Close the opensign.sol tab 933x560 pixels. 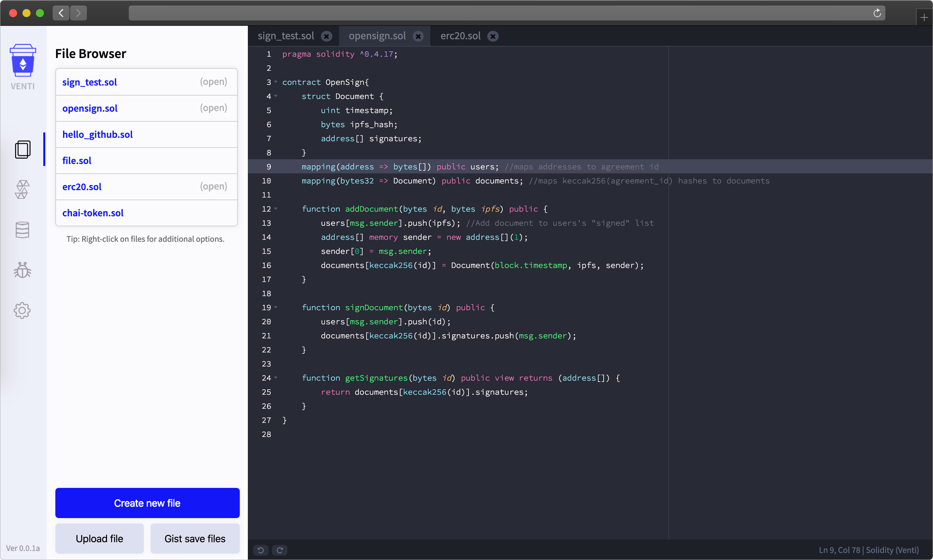(418, 36)
